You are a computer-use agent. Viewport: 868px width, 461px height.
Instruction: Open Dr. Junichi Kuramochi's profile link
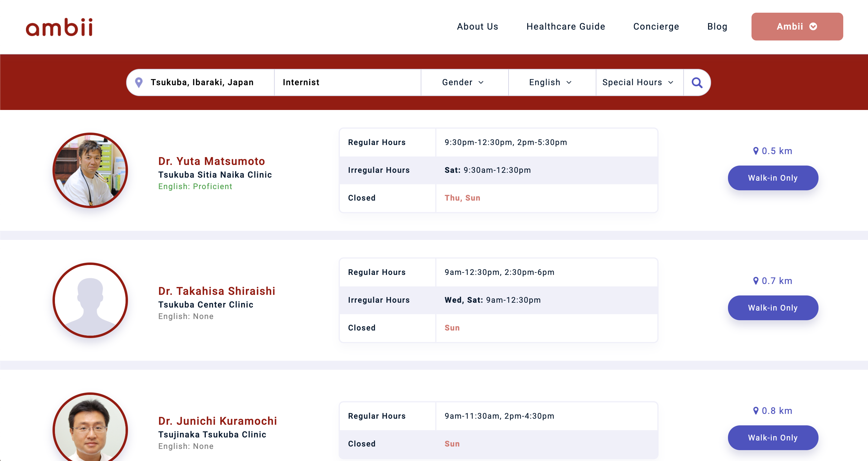[218, 421]
